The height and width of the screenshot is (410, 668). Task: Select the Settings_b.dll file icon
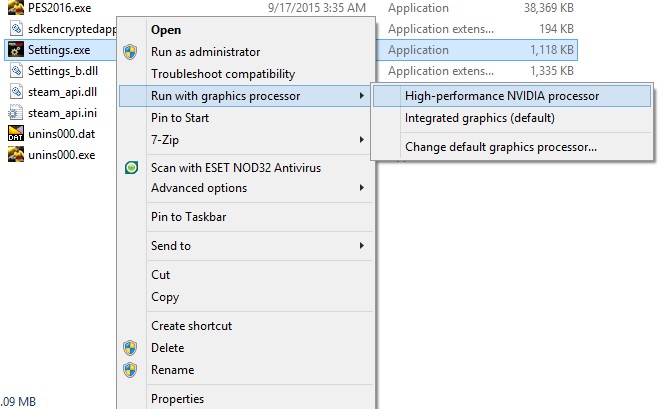[x=16, y=71]
